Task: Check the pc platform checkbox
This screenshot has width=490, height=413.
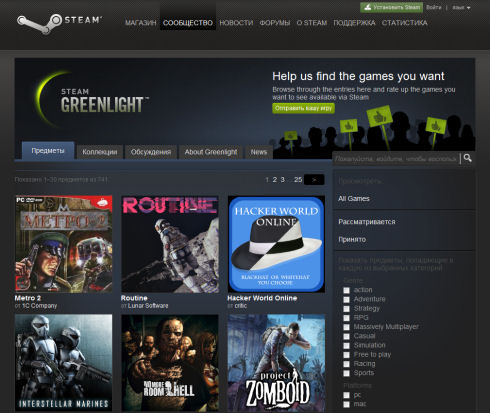Action: pos(347,395)
